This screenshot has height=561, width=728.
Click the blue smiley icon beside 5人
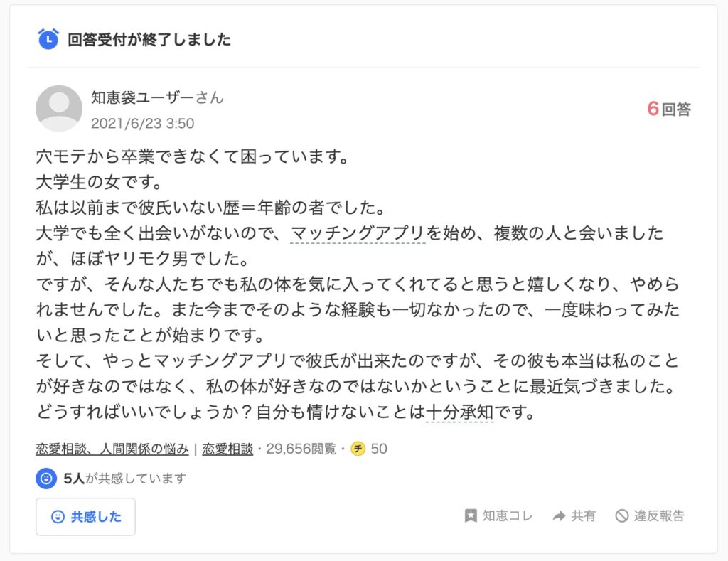(x=46, y=479)
